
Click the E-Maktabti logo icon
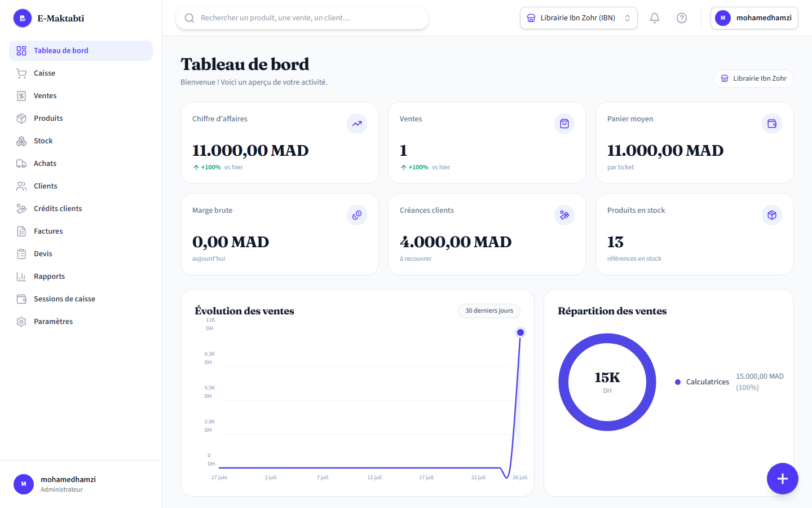(23, 18)
